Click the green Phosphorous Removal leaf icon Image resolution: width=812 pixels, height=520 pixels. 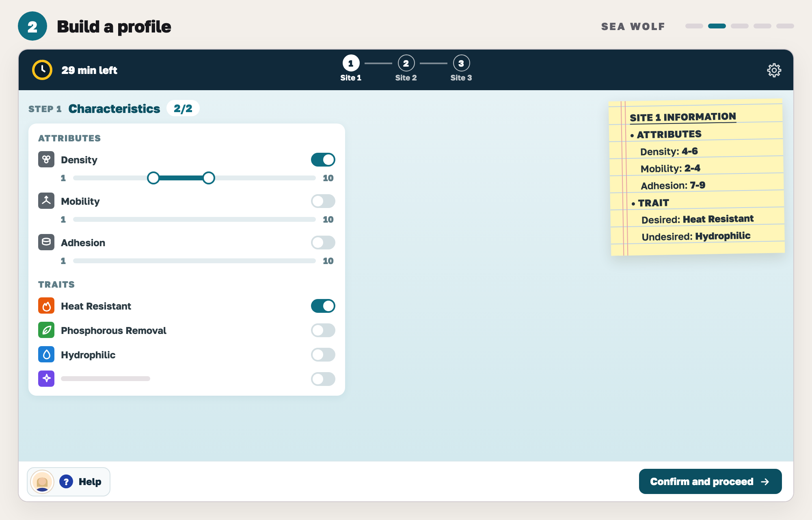pos(46,330)
